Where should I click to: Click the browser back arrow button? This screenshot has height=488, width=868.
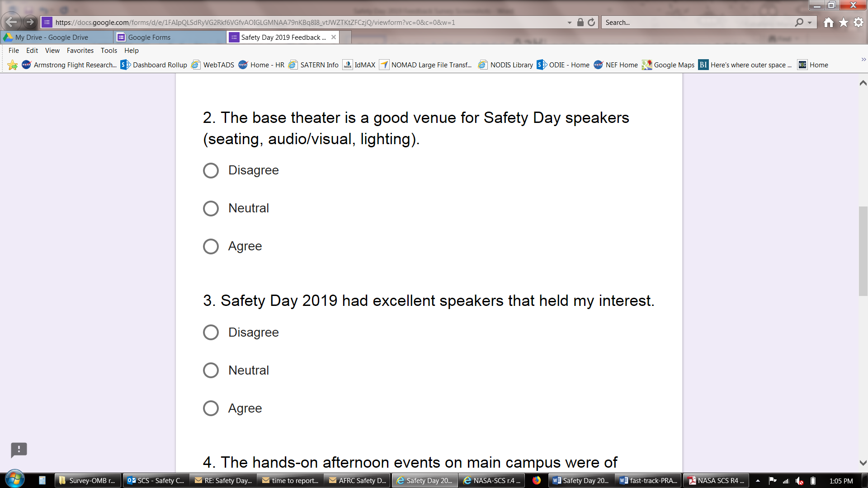click(x=11, y=22)
